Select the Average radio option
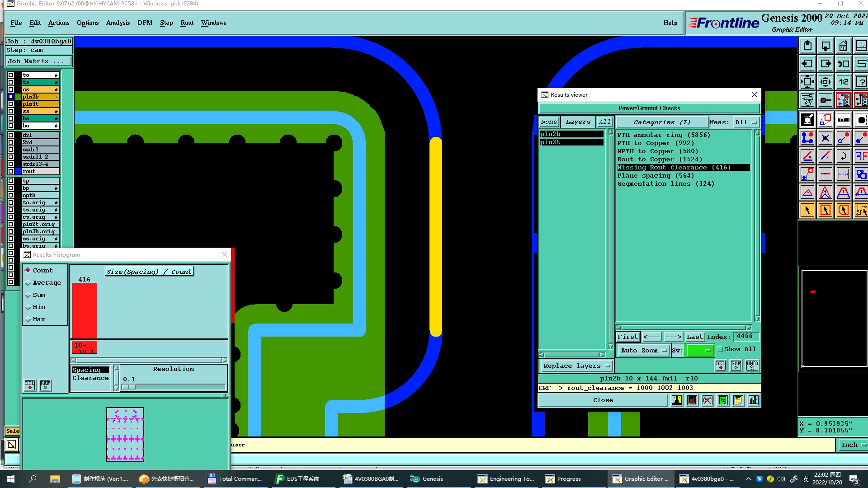868x488 pixels. pyautogui.click(x=28, y=283)
